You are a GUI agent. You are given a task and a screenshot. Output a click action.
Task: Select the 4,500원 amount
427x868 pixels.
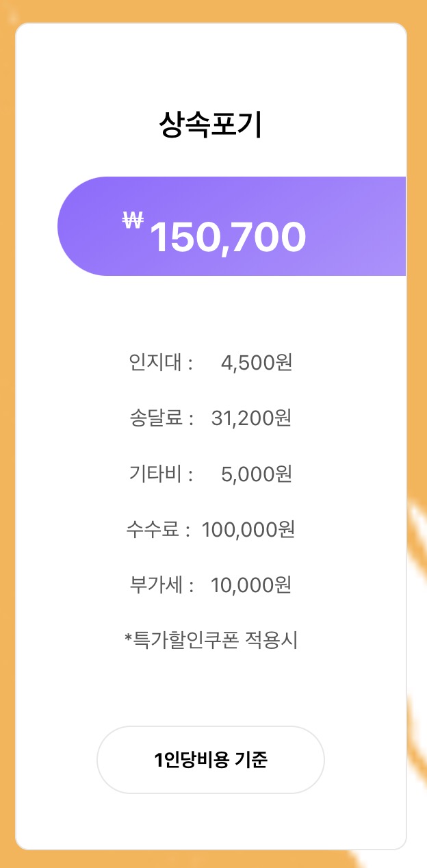point(257,362)
